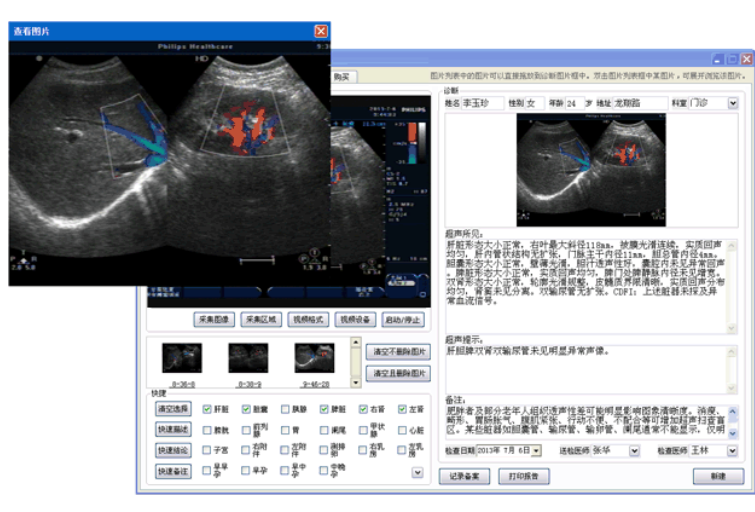Click inside the 超声所见 findings text area
This screenshot has width=755, height=512.
(586, 286)
